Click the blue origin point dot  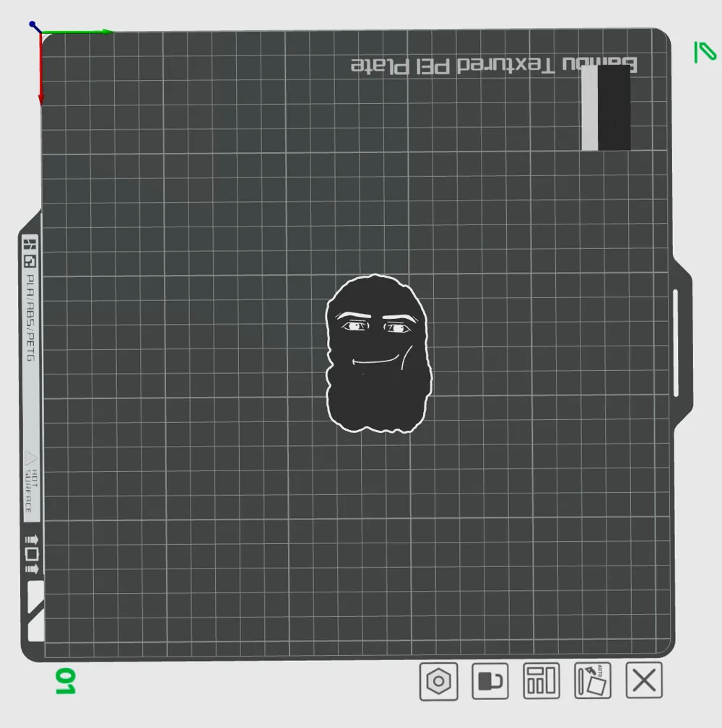point(33,25)
